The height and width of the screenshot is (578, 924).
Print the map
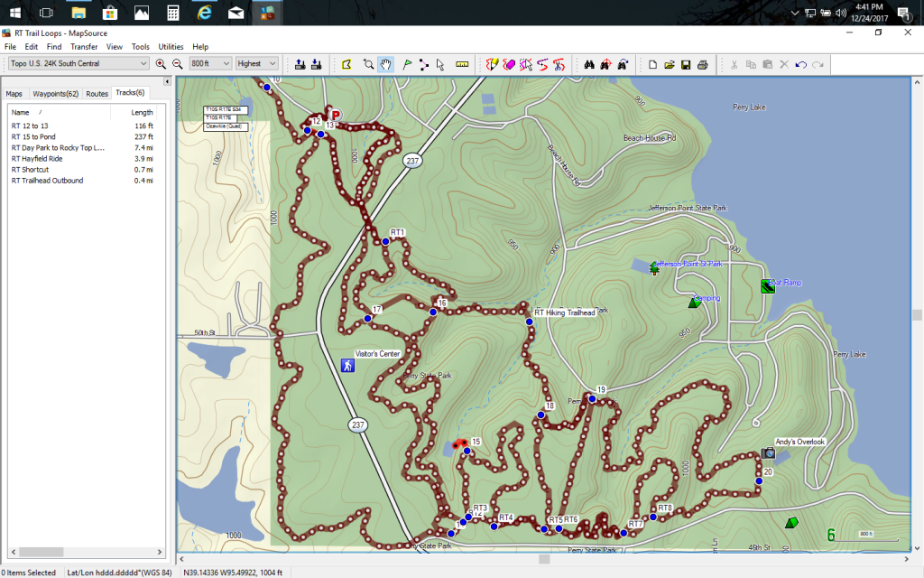tap(702, 64)
